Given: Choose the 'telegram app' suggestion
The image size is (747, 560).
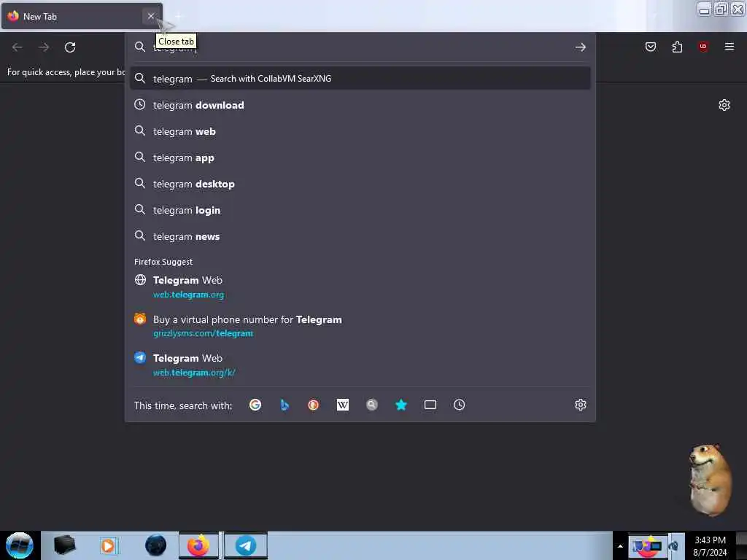Looking at the screenshot, I should pyautogui.click(x=360, y=157).
